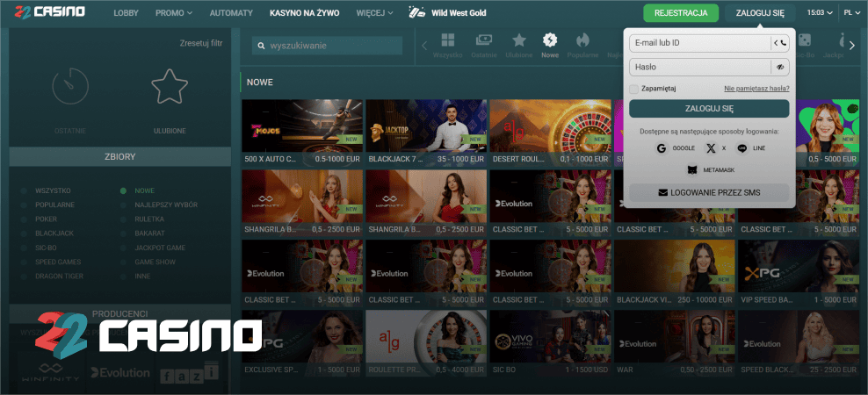Open the Promo dropdown menu

[174, 12]
